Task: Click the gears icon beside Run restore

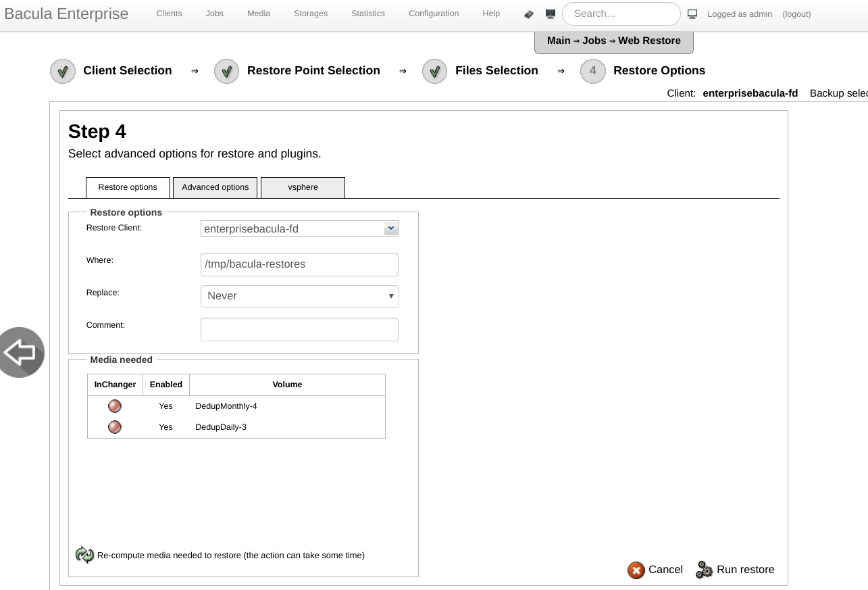Action: (705, 570)
